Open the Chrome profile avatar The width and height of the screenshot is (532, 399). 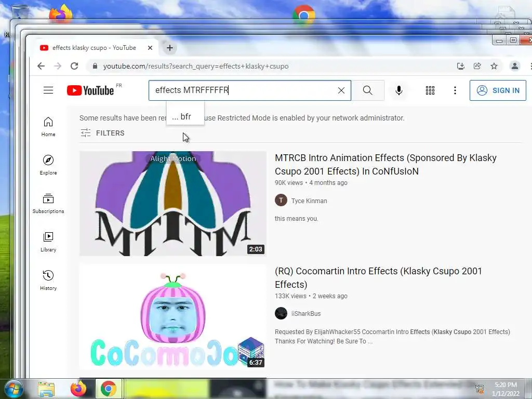(x=515, y=66)
